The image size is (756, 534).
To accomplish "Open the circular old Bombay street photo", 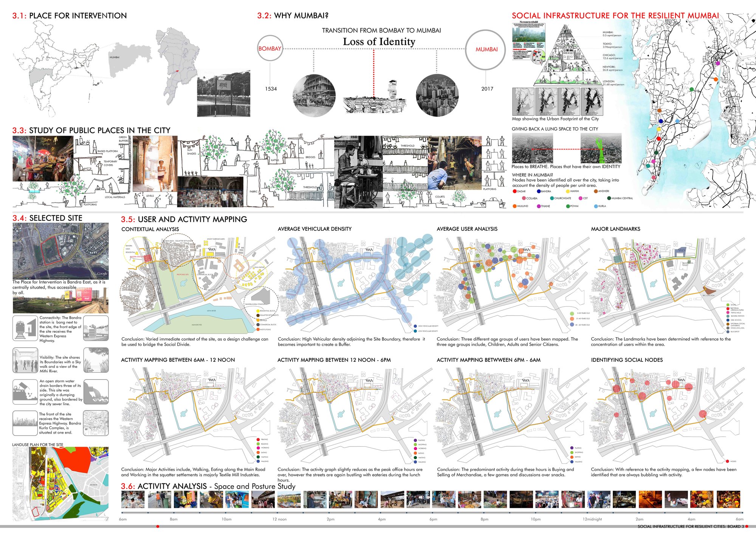I will pyautogui.click(x=314, y=96).
